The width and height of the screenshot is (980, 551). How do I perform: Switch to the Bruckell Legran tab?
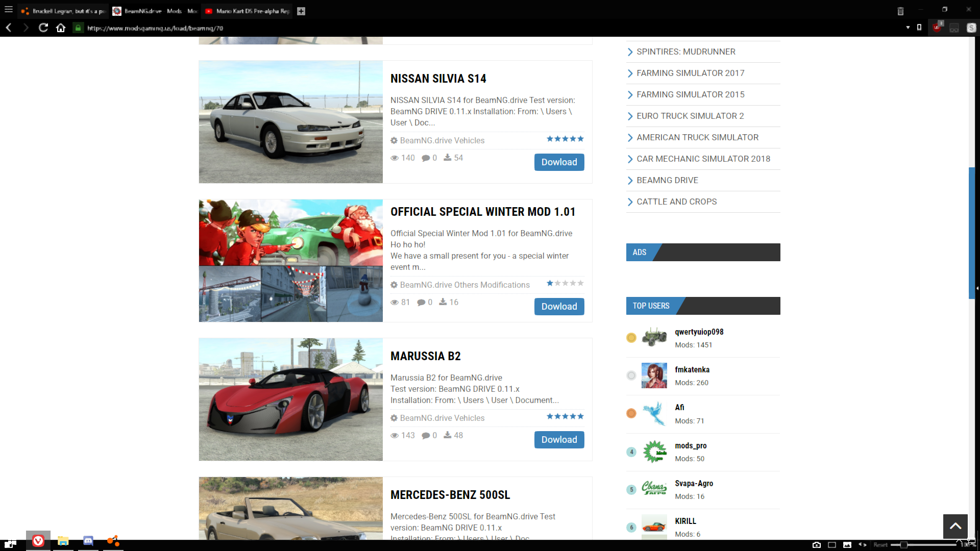point(63,11)
